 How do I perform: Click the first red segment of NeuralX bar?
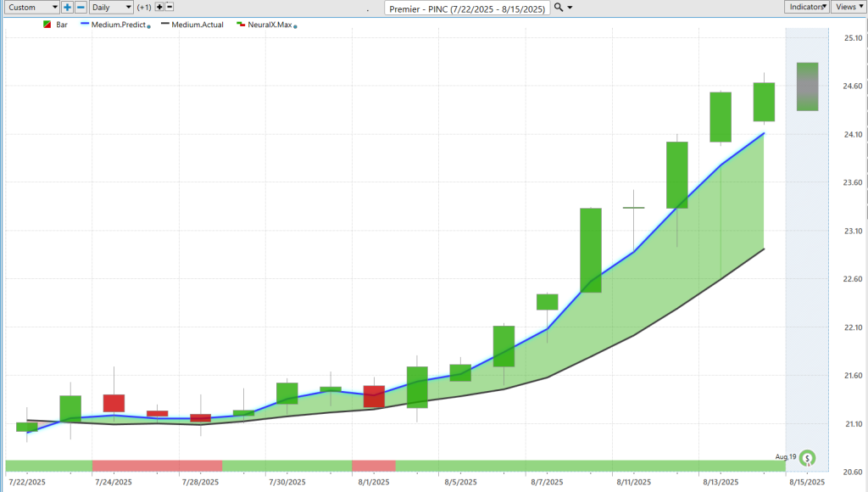[x=157, y=466]
